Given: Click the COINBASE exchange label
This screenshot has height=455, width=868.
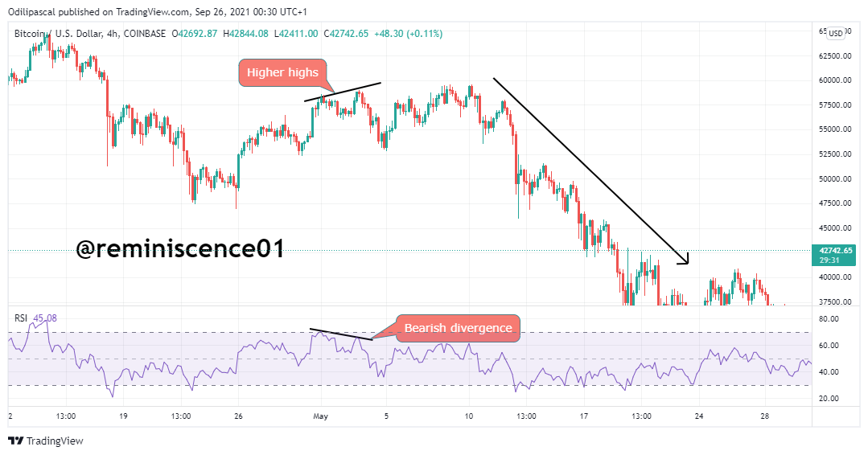Looking at the screenshot, I should point(145,34).
